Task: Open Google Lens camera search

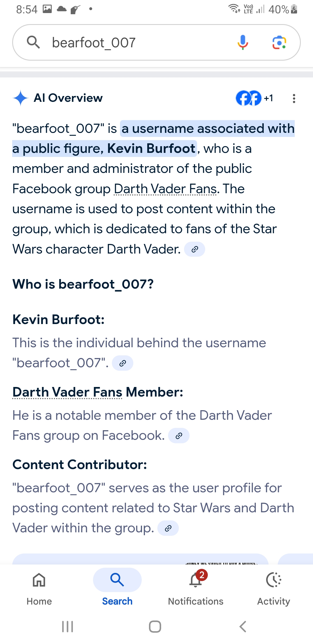Action: tap(279, 43)
